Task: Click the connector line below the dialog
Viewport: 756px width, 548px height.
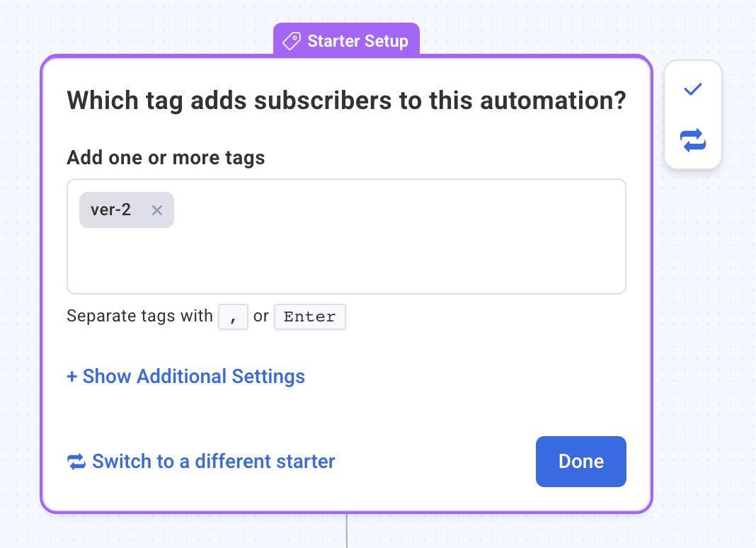Action: pyautogui.click(x=347, y=531)
